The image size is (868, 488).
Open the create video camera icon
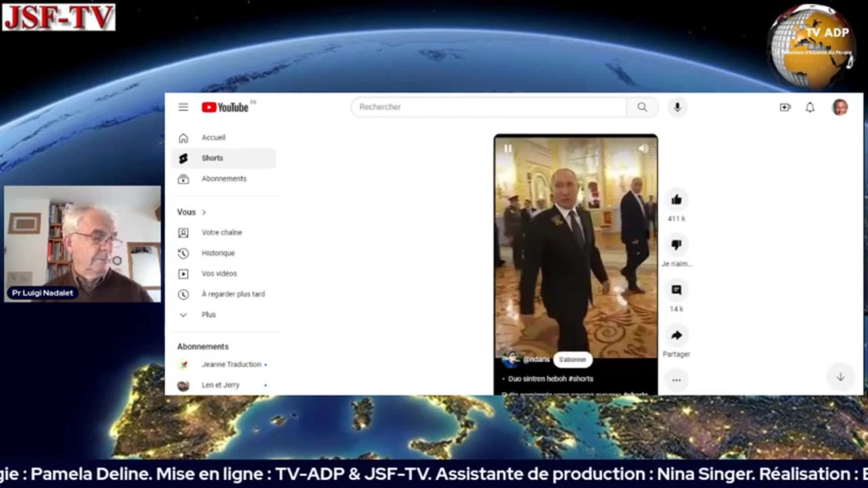click(x=785, y=107)
